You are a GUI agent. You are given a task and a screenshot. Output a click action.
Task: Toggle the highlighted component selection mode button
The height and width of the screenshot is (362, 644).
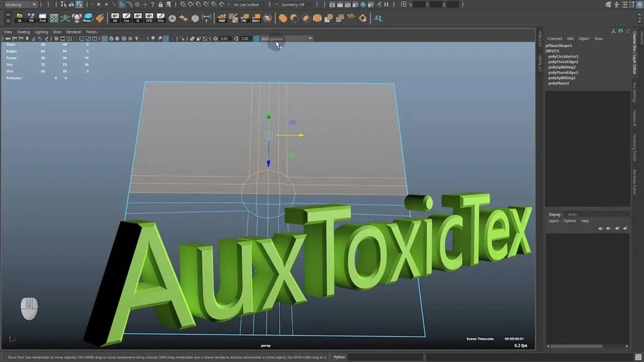(79, 5)
